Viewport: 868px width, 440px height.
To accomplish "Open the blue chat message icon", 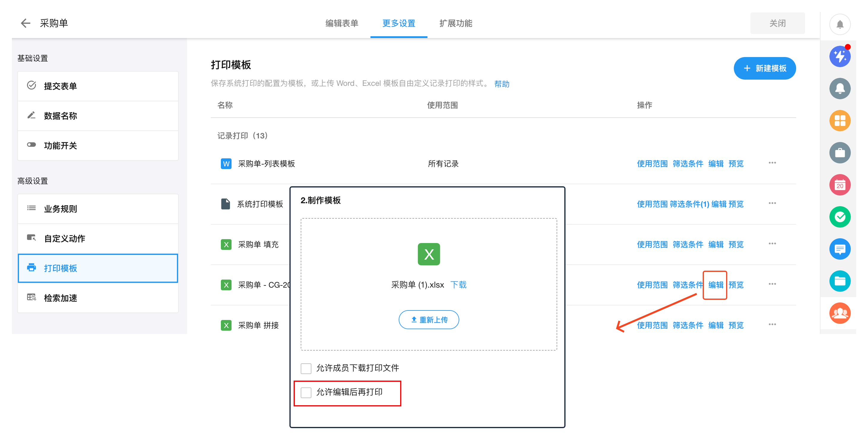I will tap(840, 249).
